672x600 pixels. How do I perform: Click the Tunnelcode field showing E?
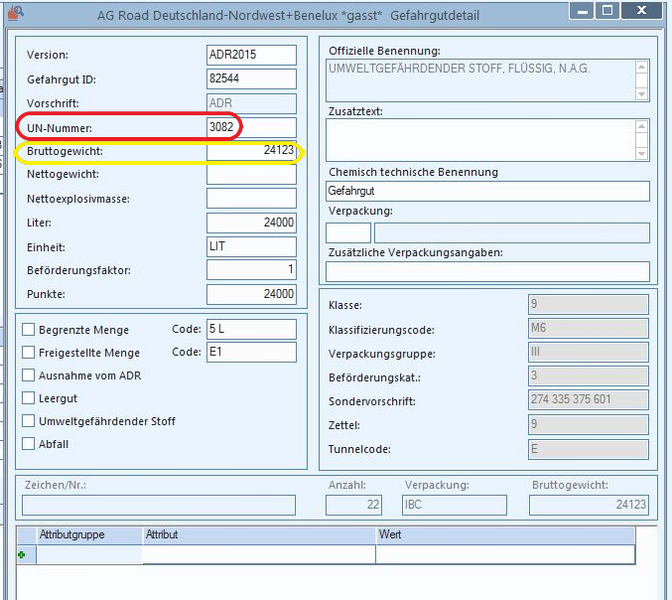588,449
